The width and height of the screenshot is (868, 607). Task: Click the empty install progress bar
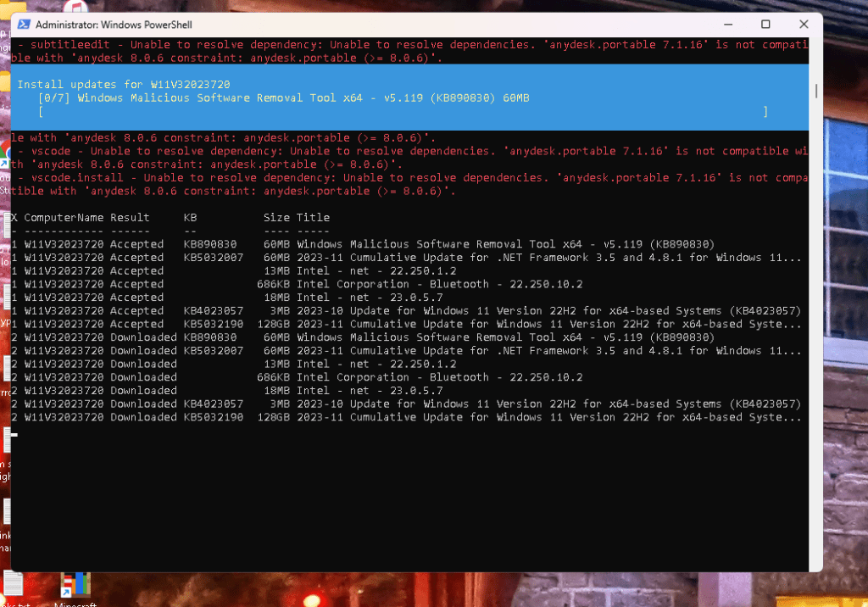pos(403,111)
